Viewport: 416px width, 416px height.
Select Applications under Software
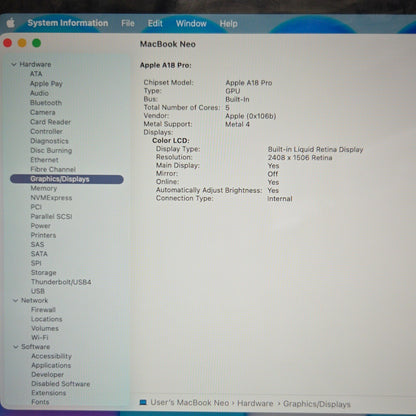point(51,365)
